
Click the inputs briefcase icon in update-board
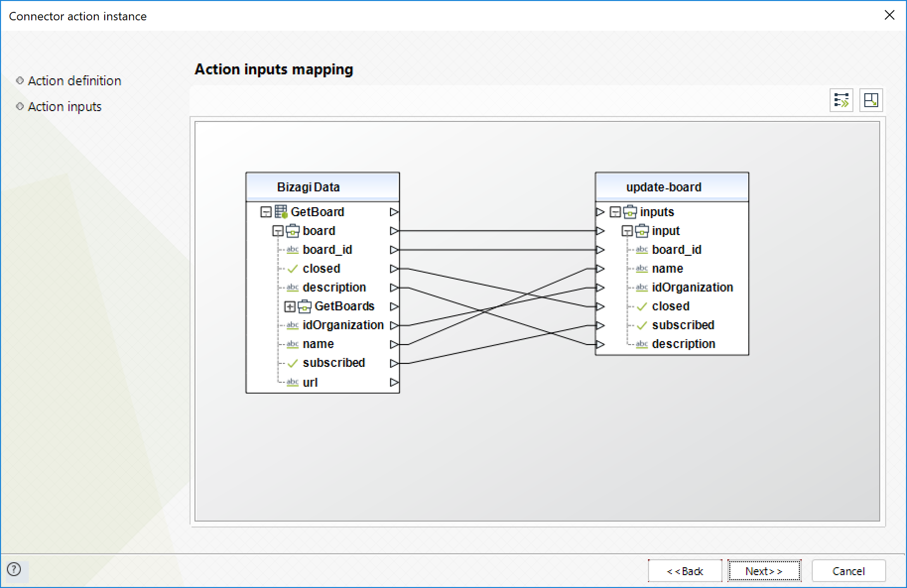click(x=630, y=212)
